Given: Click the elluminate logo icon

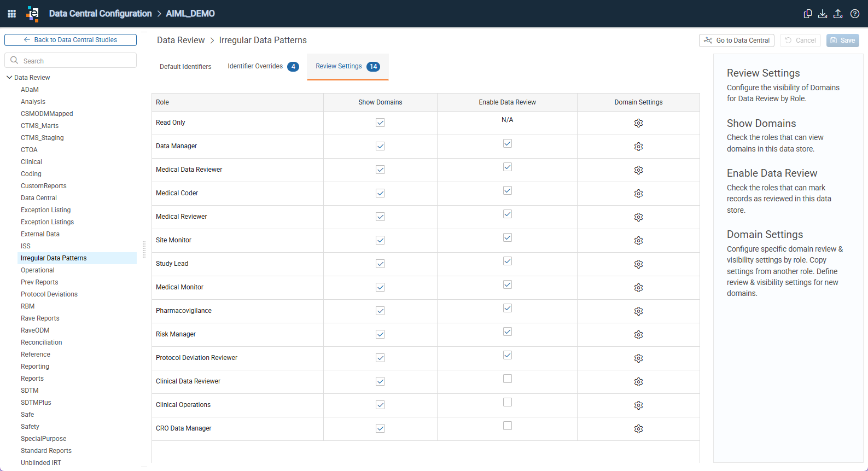Looking at the screenshot, I should (33, 14).
